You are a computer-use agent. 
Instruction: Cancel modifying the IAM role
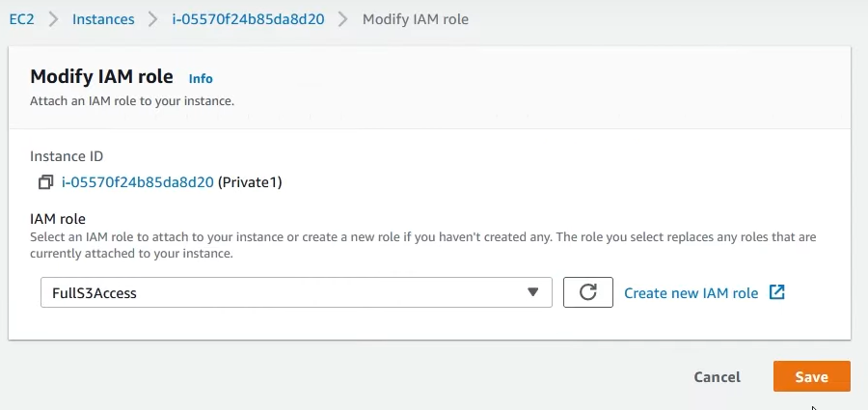[717, 377]
